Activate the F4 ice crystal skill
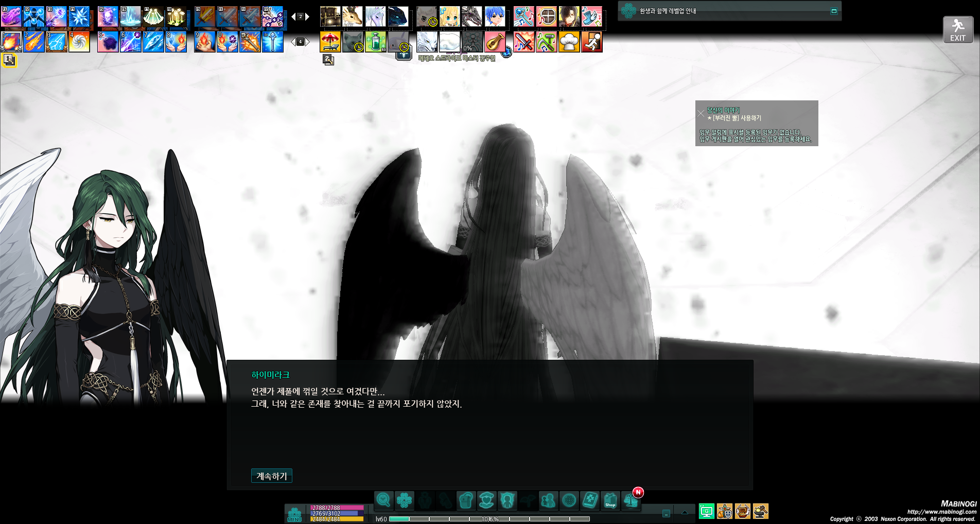 pos(79,16)
